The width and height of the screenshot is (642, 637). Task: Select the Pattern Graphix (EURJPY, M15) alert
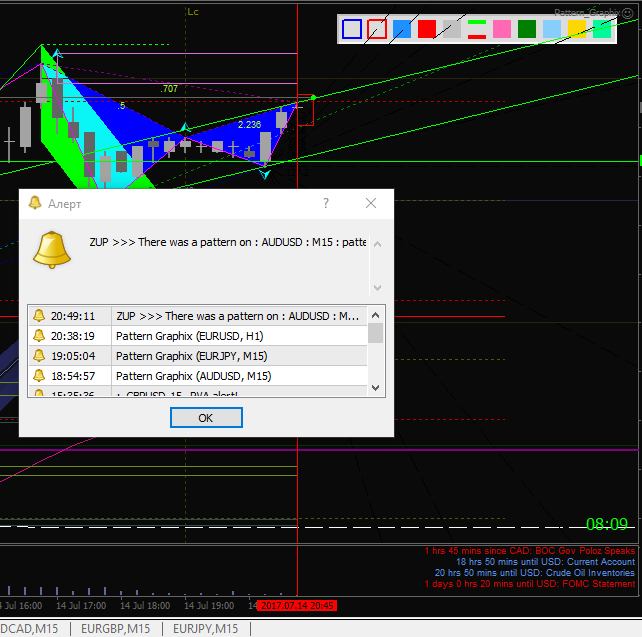coord(198,356)
